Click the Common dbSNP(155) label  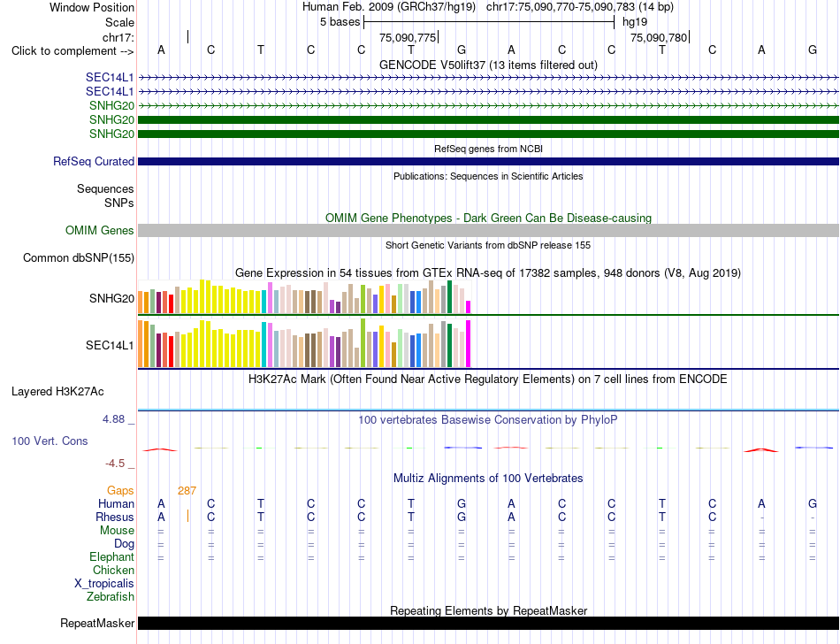coord(78,257)
